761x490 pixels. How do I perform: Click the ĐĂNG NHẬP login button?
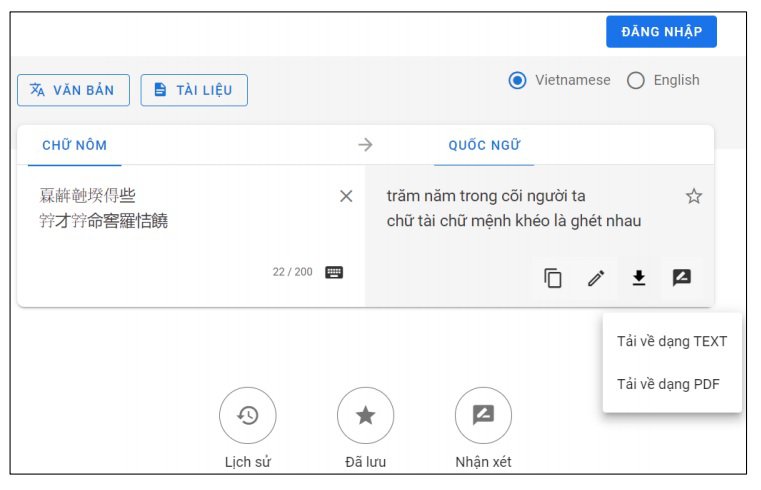(661, 32)
